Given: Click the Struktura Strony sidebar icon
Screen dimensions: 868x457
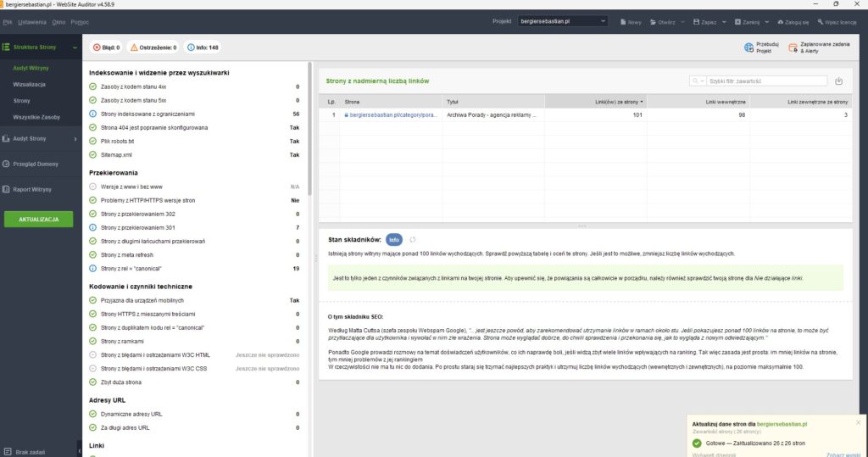Looking at the screenshot, I should tap(6, 47).
